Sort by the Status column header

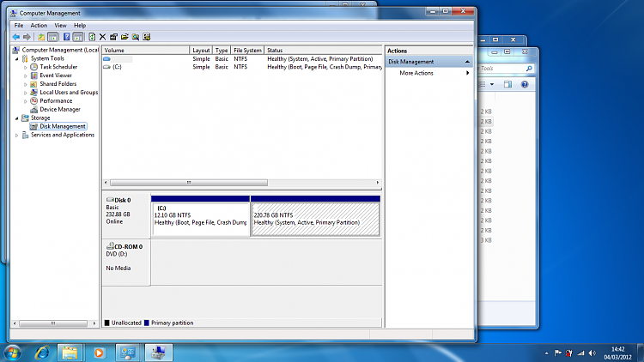(323, 50)
